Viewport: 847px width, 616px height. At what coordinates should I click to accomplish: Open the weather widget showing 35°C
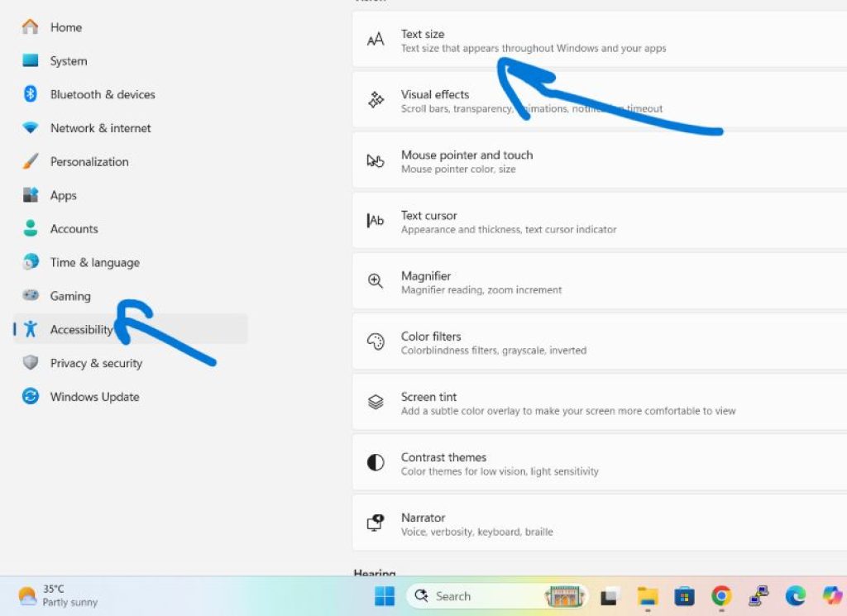[x=58, y=595]
